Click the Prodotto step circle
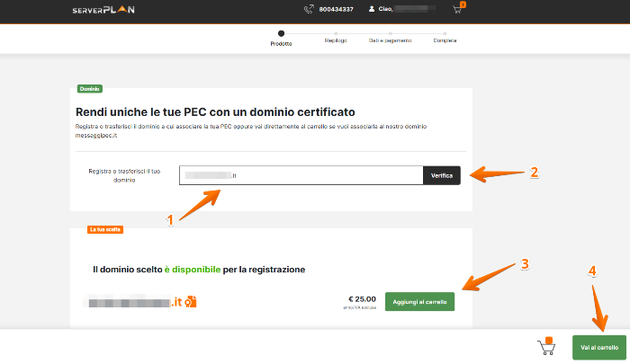Screen dimensions: 630x364 pos(281,34)
